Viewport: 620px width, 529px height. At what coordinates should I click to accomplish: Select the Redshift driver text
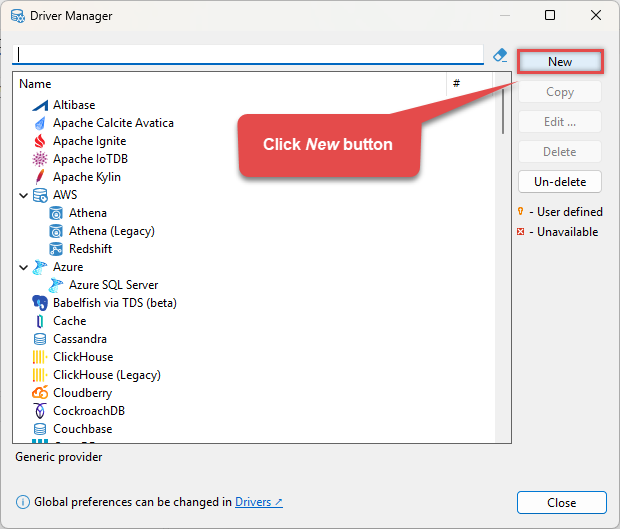tap(90, 249)
